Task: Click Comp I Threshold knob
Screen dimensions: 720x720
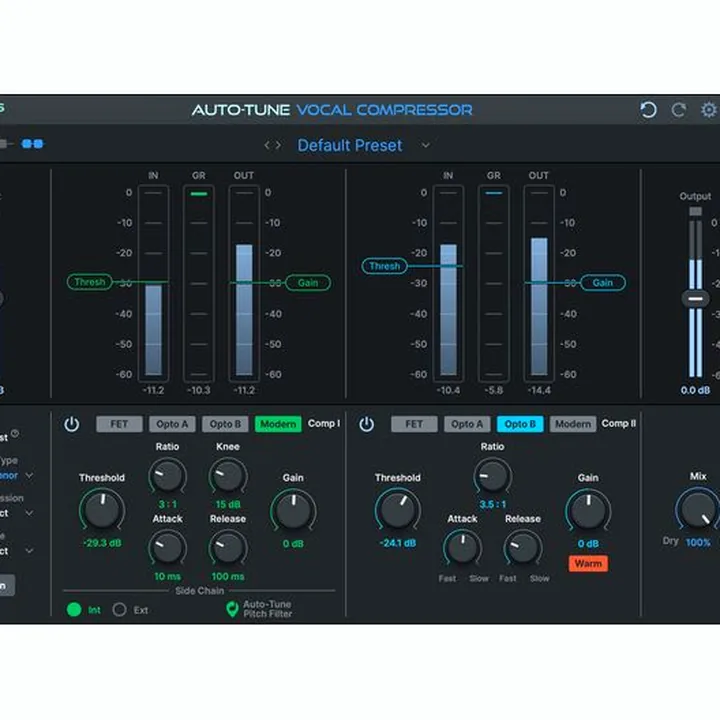Action: click(102, 509)
